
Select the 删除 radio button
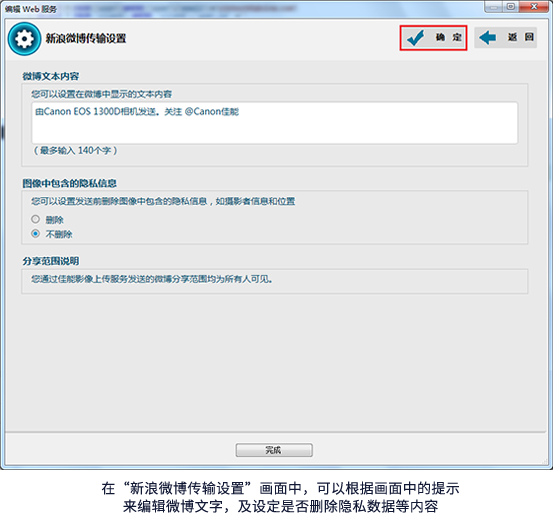click(35, 219)
